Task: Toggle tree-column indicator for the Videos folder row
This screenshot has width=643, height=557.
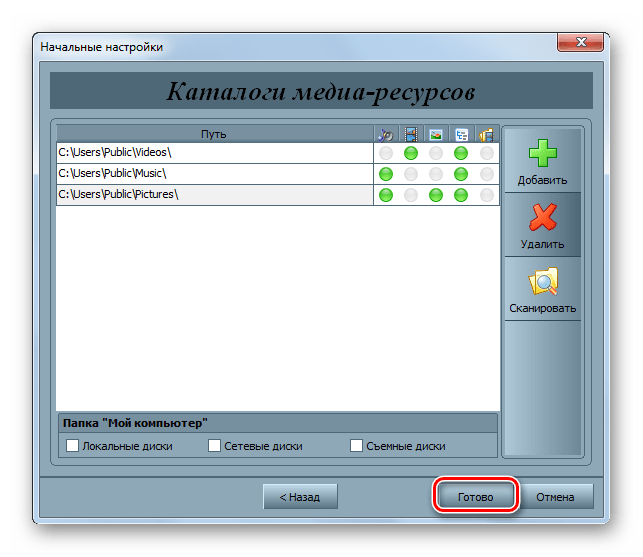Action: click(461, 153)
